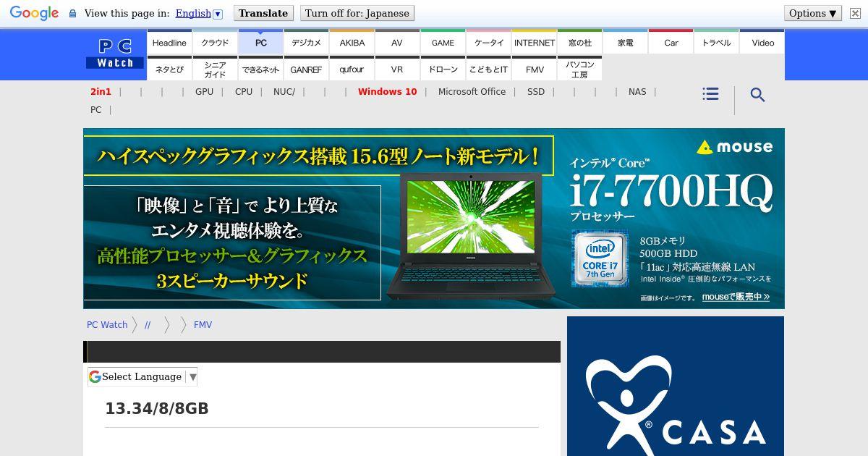Open the AKIBA tab

coord(352,42)
